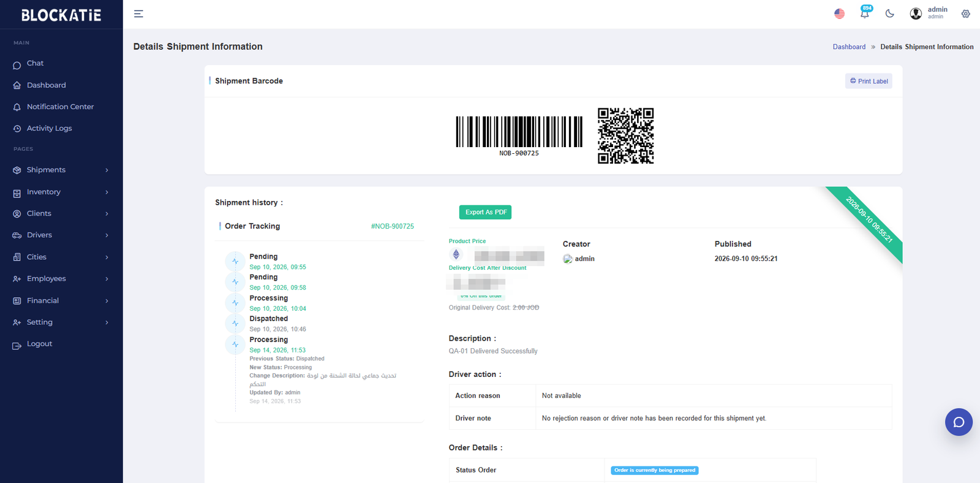Viewport: 980px width, 483px height.
Task: Click the Financial icon in sidebar
Action: click(17, 301)
